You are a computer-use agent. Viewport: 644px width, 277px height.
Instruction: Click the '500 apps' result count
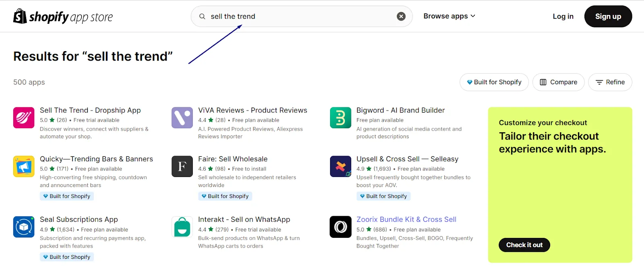[29, 82]
